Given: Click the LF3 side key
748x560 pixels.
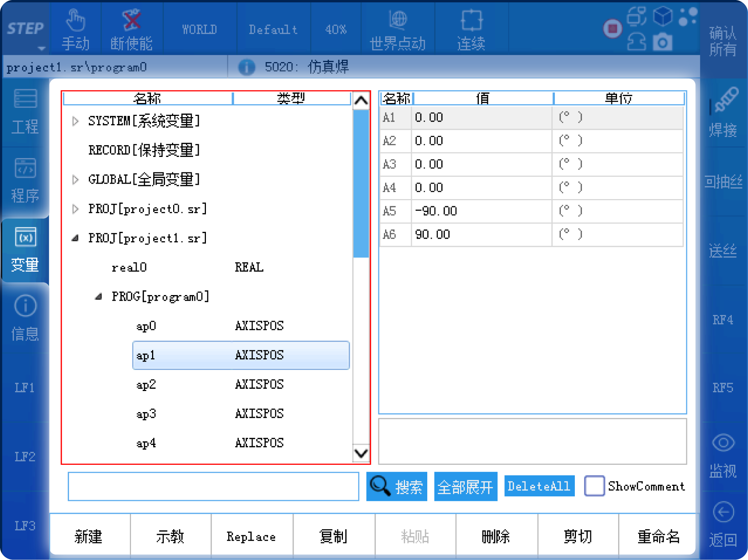Looking at the screenshot, I should click(25, 525).
